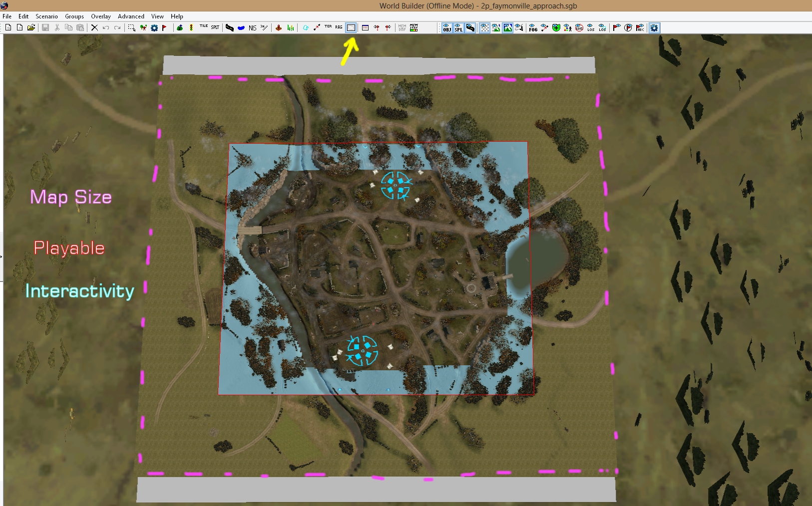Toggle first LOS visibility icon
Viewport: 812px width, 506px height.
[x=591, y=27]
